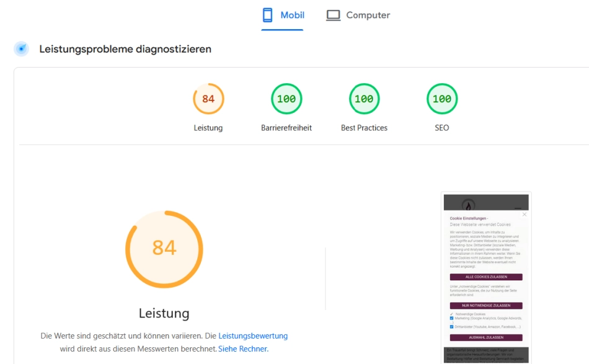Image resolution: width=589 pixels, height=364 pixels.
Task: Click the smartphone icon beside Mobil
Action: pyautogui.click(x=268, y=15)
